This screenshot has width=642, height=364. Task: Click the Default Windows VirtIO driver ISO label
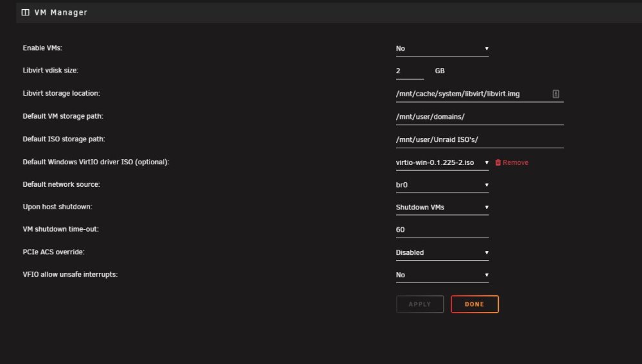click(96, 162)
